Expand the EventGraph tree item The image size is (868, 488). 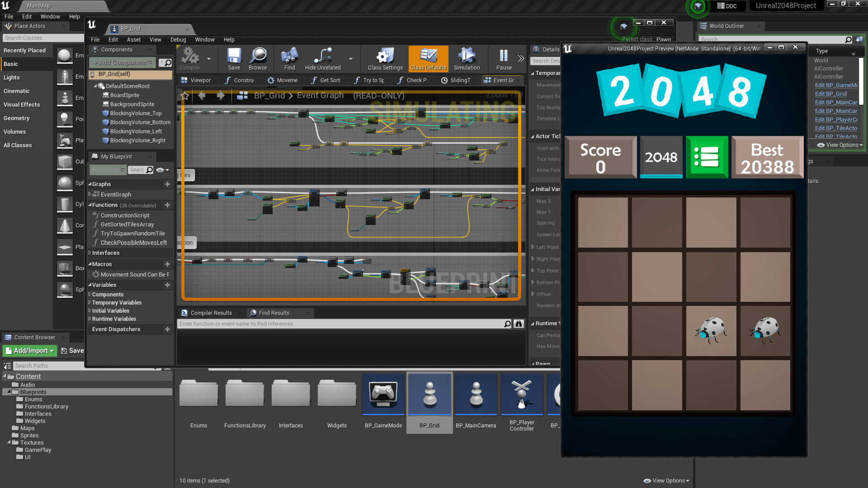click(90, 194)
